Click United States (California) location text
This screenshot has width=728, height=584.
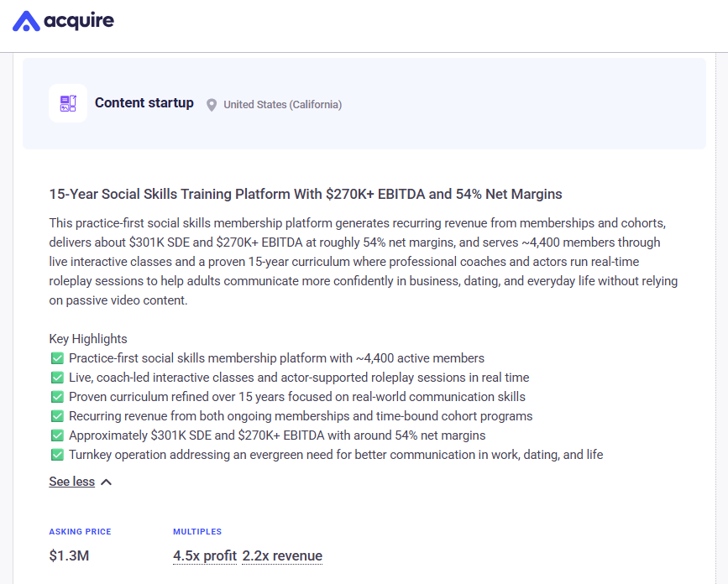[283, 105]
